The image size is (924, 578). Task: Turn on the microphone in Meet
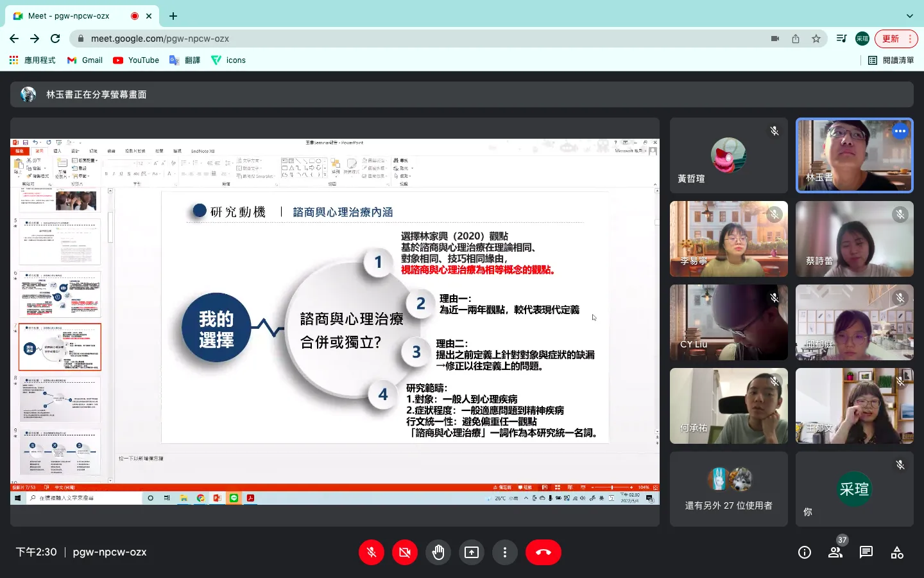point(372,552)
